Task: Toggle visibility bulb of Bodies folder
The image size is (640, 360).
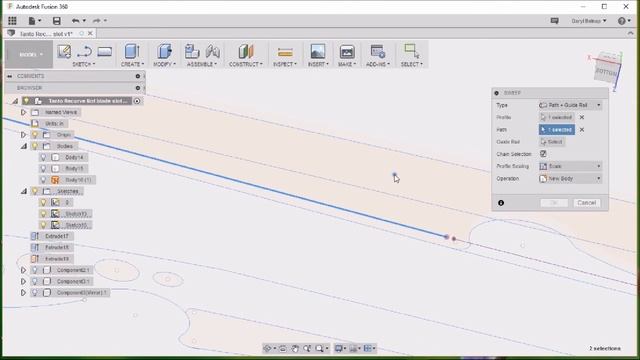Action: point(35,146)
